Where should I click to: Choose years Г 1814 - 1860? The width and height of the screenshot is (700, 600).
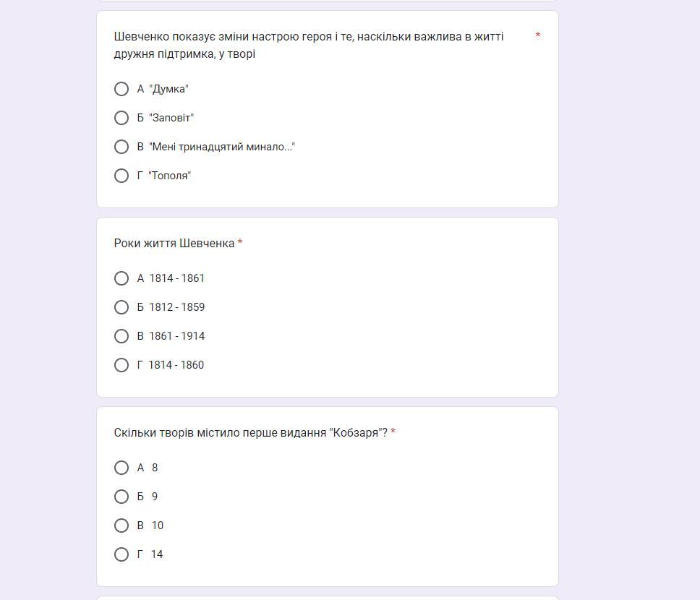[121, 365]
